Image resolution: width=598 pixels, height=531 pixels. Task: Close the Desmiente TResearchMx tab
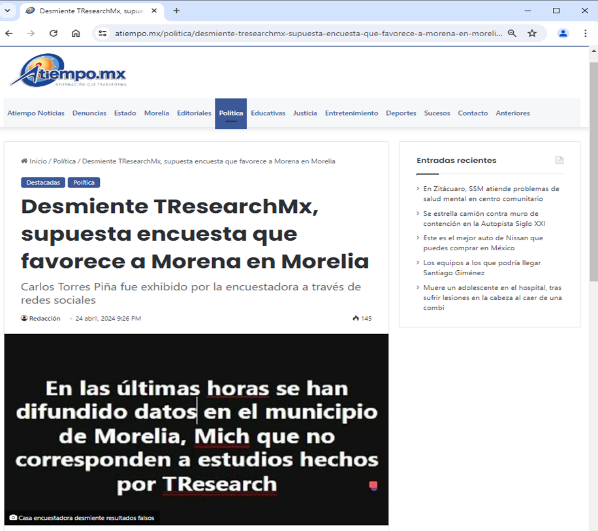pyautogui.click(x=154, y=11)
